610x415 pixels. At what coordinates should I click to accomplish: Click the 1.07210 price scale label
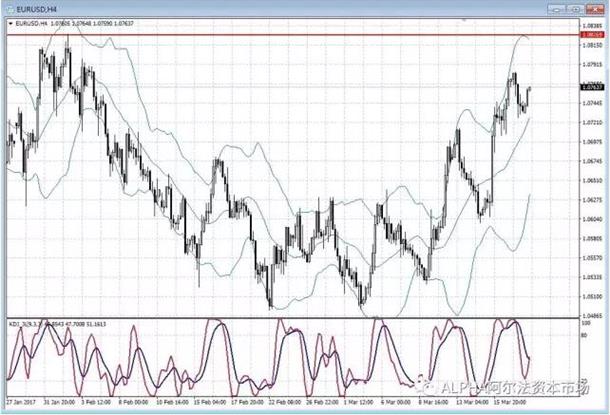[x=592, y=123]
